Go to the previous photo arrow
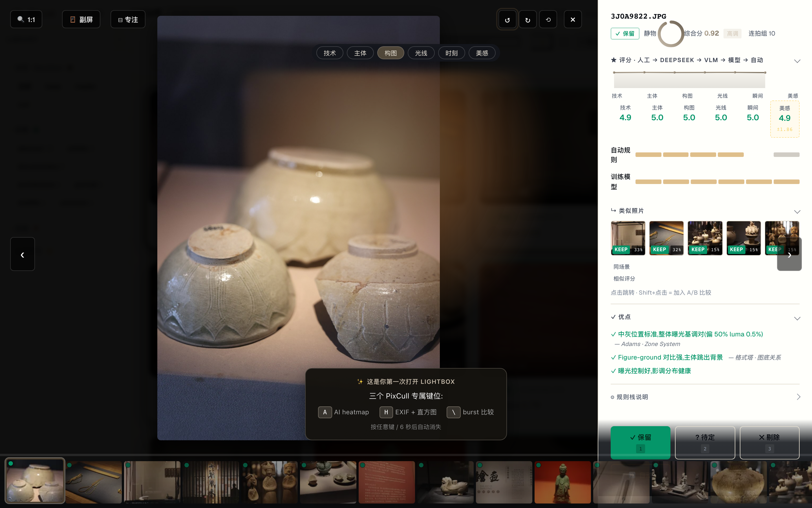 (23, 254)
